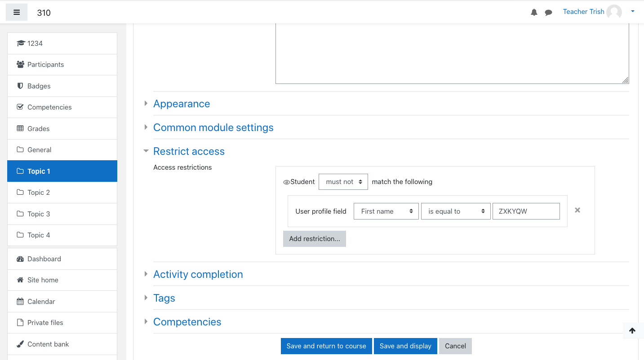Go to top with arrow button
644x360 pixels.
[x=632, y=331]
